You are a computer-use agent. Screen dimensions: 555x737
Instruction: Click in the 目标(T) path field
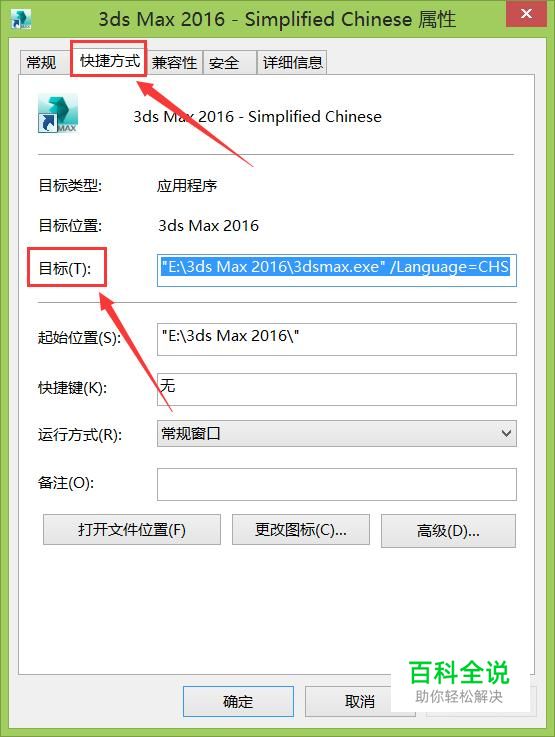(336, 270)
